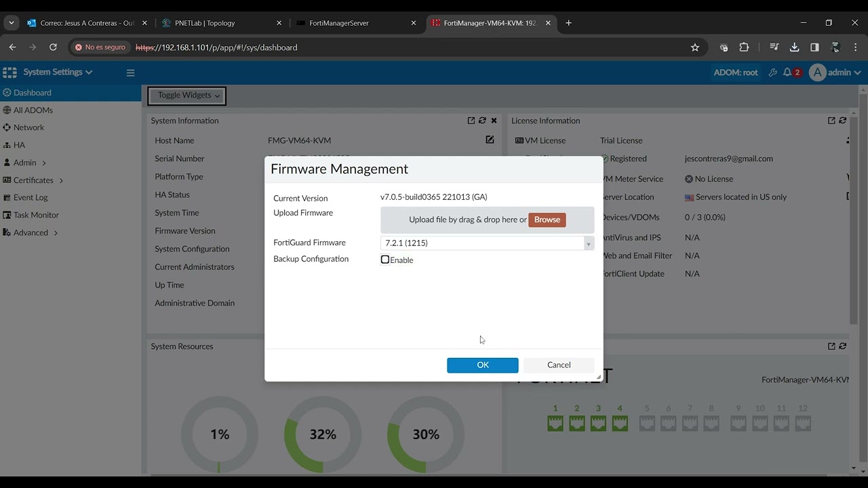Go back in browser history
The image size is (868, 488).
click(x=12, y=47)
